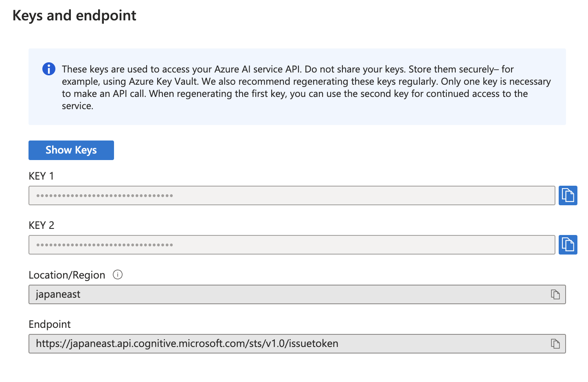Click the copy icon in the Location/Region field
588x382 pixels.
pyautogui.click(x=556, y=294)
